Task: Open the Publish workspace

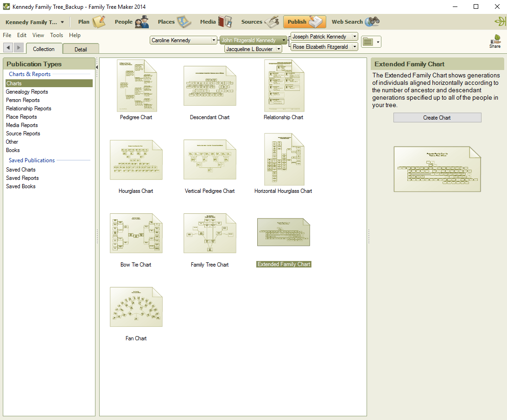Action: coord(304,22)
